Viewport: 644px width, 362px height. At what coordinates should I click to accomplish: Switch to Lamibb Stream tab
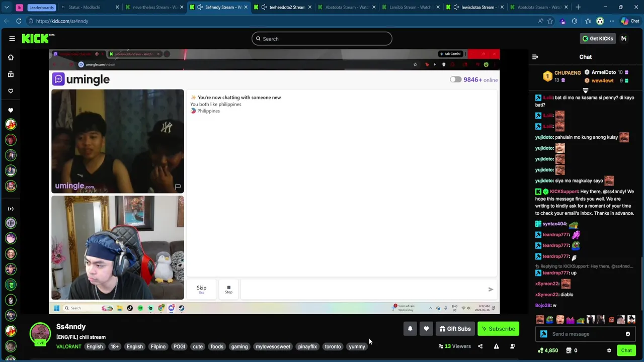(410, 7)
